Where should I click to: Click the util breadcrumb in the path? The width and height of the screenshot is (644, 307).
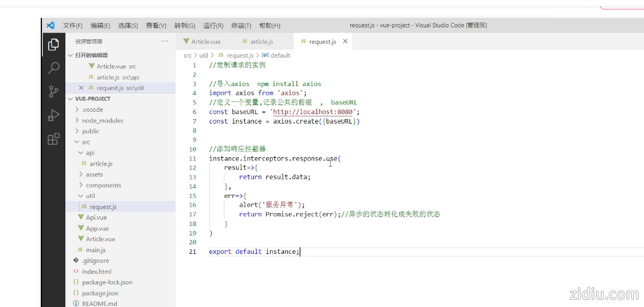click(203, 55)
